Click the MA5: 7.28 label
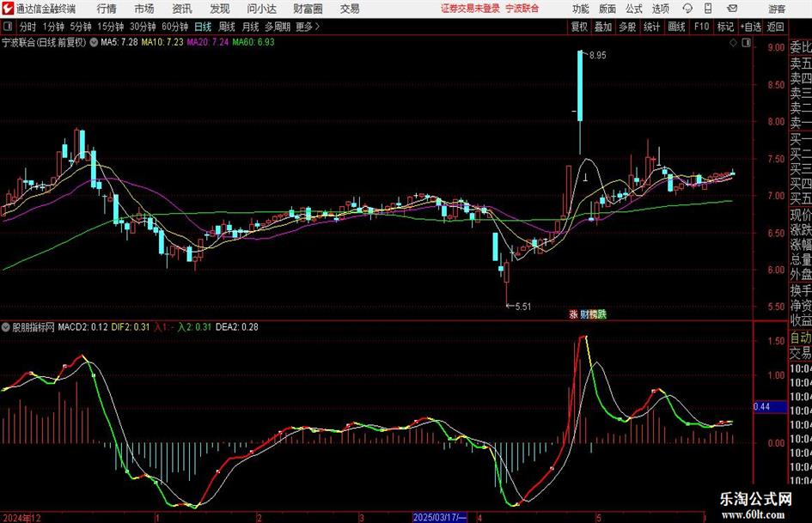 119,42
